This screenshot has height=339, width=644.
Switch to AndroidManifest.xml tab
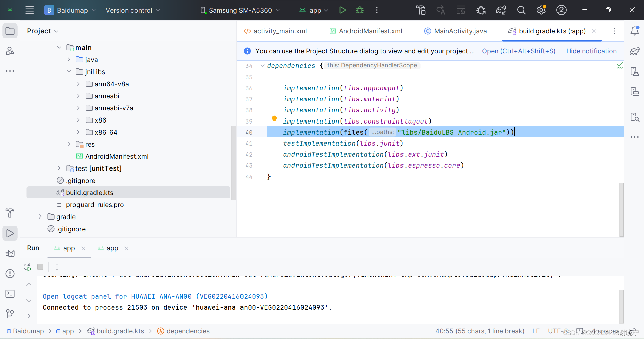click(x=366, y=31)
